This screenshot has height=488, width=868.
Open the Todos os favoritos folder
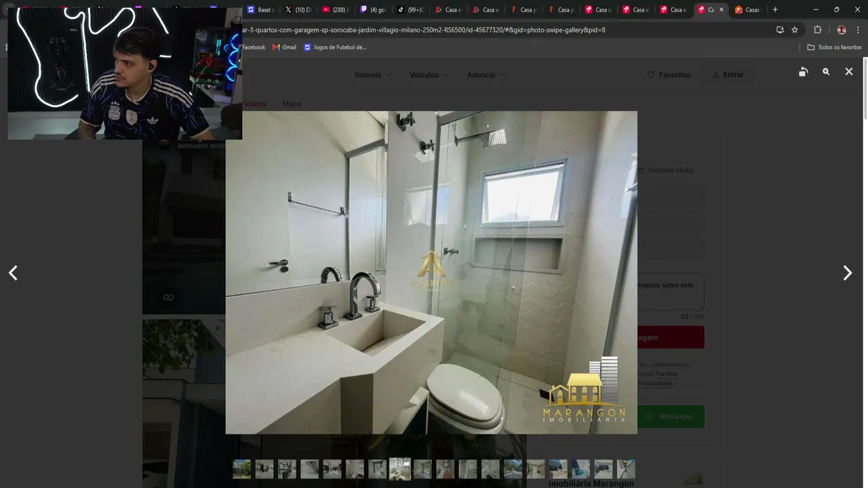834,47
